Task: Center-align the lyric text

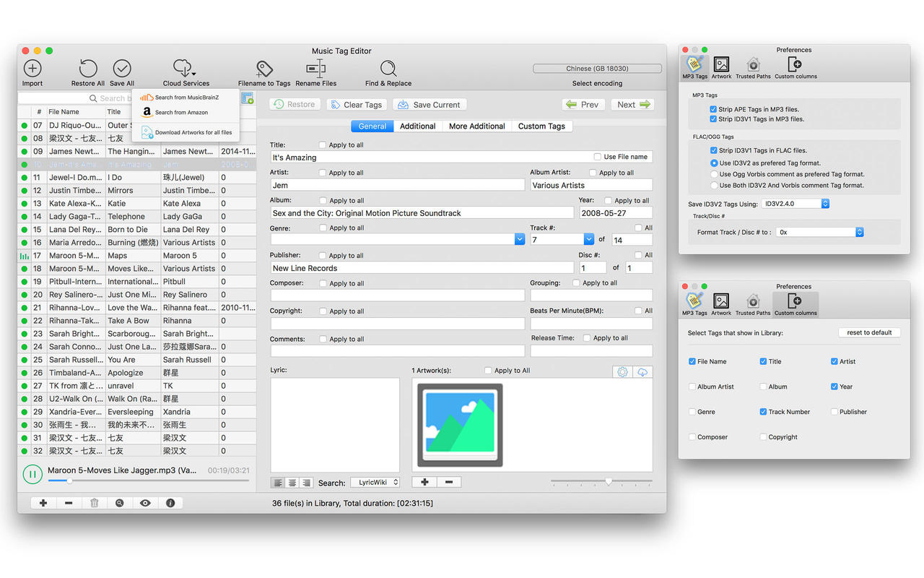Action: pyautogui.click(x=292, y=483)
